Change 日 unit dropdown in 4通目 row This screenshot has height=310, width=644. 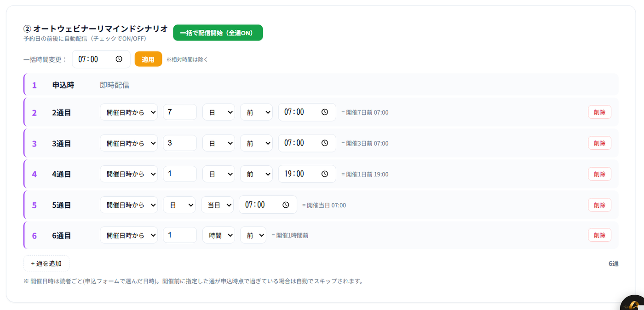coord(218,174)
